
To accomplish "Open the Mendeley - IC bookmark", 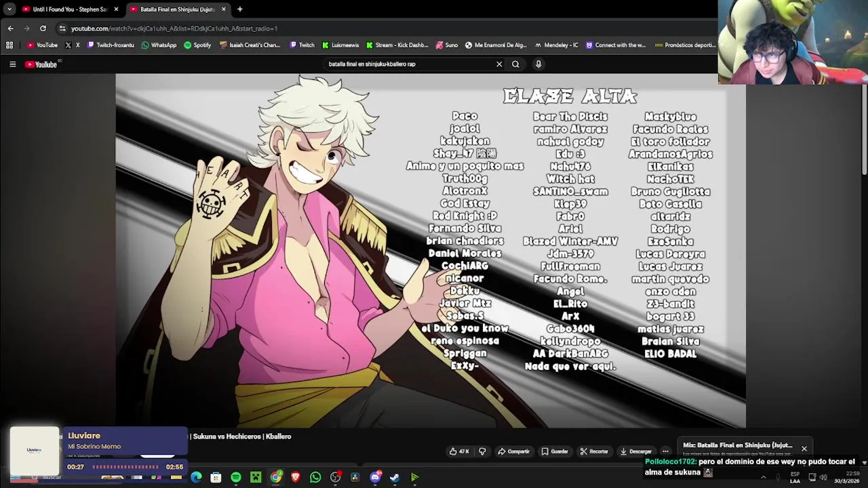I will point(557,45).
